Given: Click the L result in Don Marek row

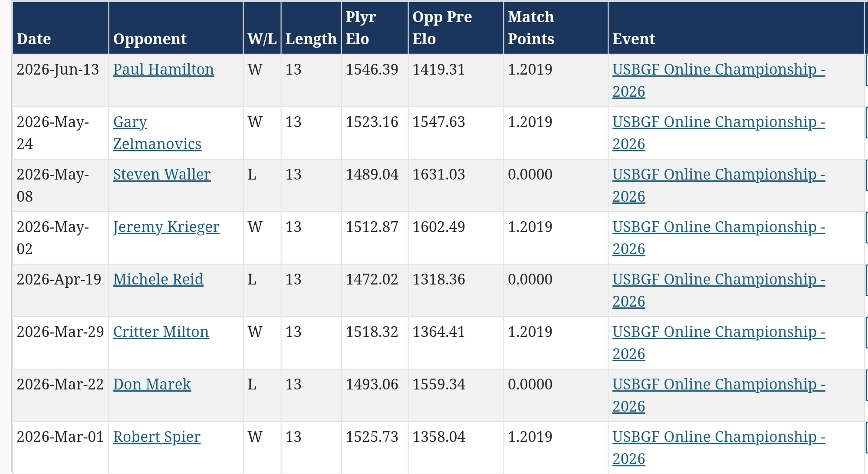Looking at the screenshot, I should point(252,384).
